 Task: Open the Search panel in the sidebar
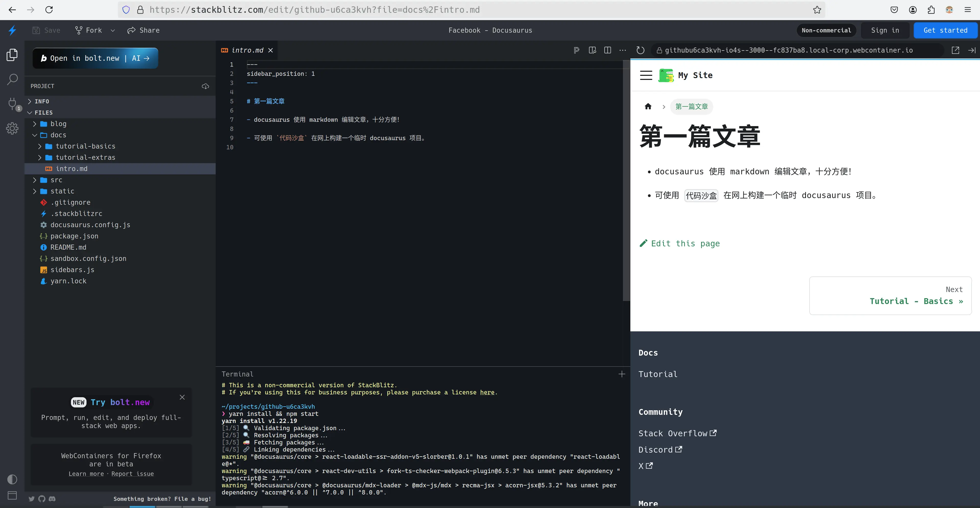12,80
